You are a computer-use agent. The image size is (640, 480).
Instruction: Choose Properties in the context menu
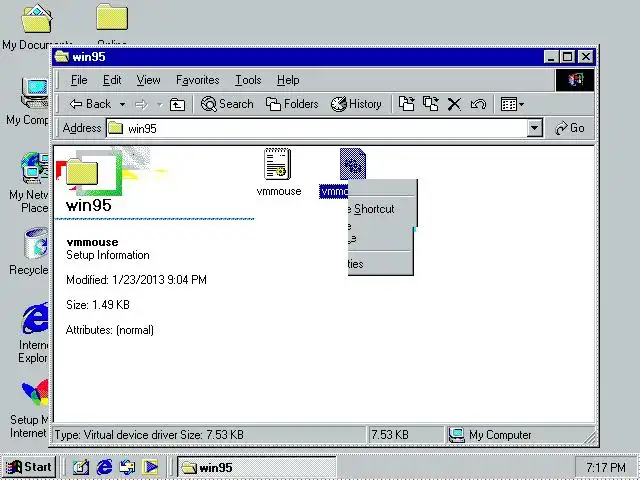356,264
